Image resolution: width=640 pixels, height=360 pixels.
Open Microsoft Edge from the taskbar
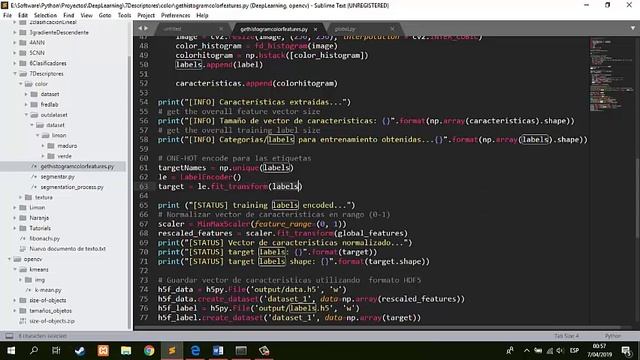tap(195, 351)
